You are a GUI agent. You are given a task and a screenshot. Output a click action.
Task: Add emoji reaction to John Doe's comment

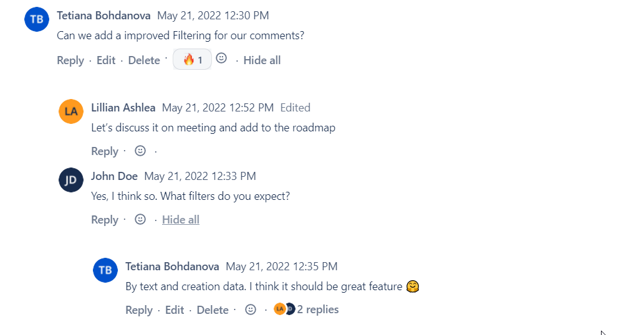pos(140,219)
